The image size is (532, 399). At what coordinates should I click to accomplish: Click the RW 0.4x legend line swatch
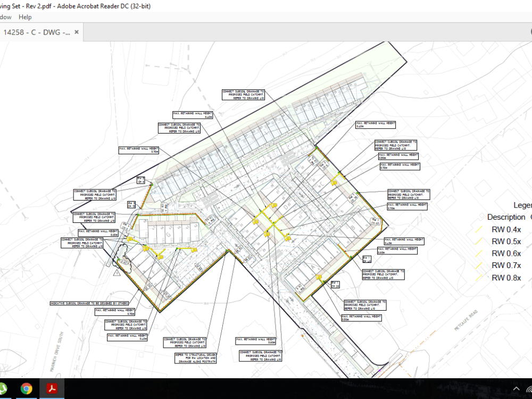point(479,229)
